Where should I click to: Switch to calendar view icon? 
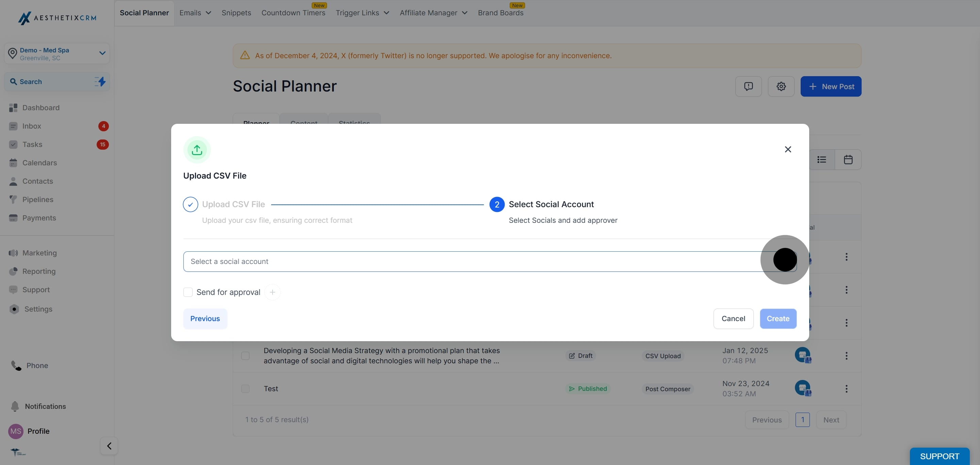pyautogui.click(x=848, y=160)
